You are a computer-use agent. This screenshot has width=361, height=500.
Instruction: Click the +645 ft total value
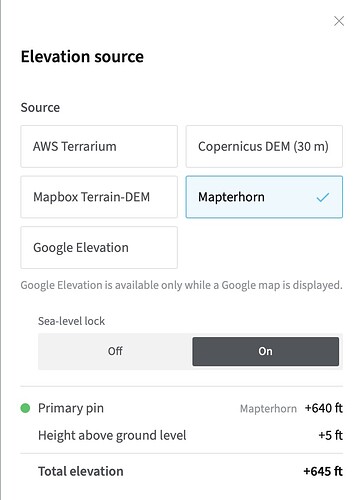coord(323,471)
